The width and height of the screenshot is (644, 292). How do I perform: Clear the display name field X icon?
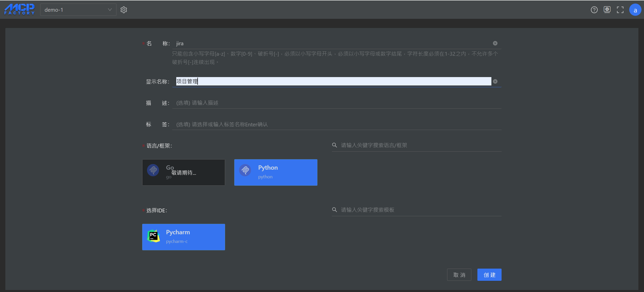pyautogui.click(x=495, y=81)
